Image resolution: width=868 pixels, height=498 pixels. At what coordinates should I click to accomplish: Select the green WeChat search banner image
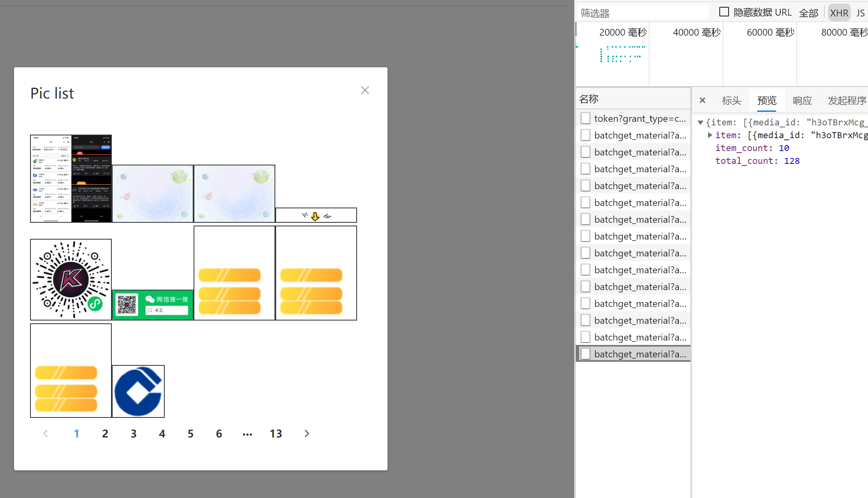point(153,305)
